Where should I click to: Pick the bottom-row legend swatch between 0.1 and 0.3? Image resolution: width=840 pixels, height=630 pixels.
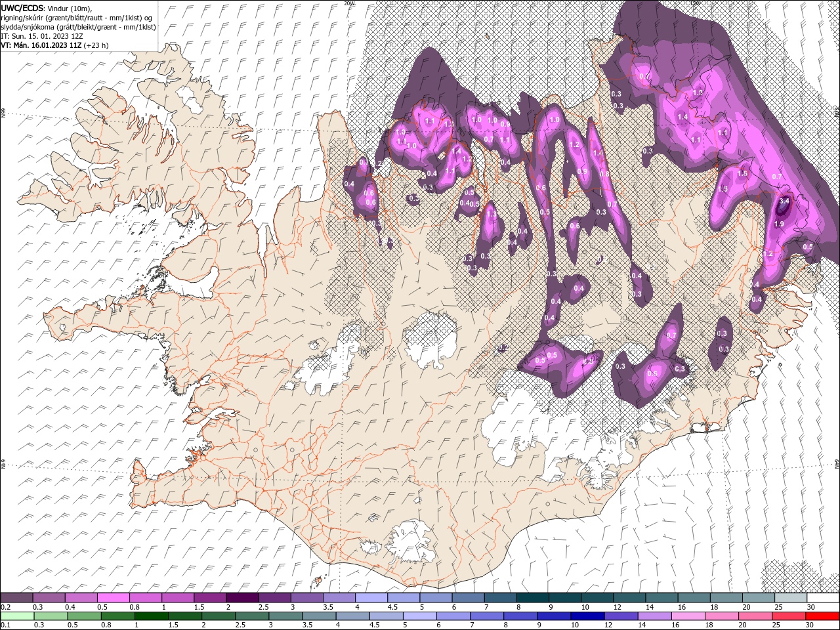coord(17,616)
